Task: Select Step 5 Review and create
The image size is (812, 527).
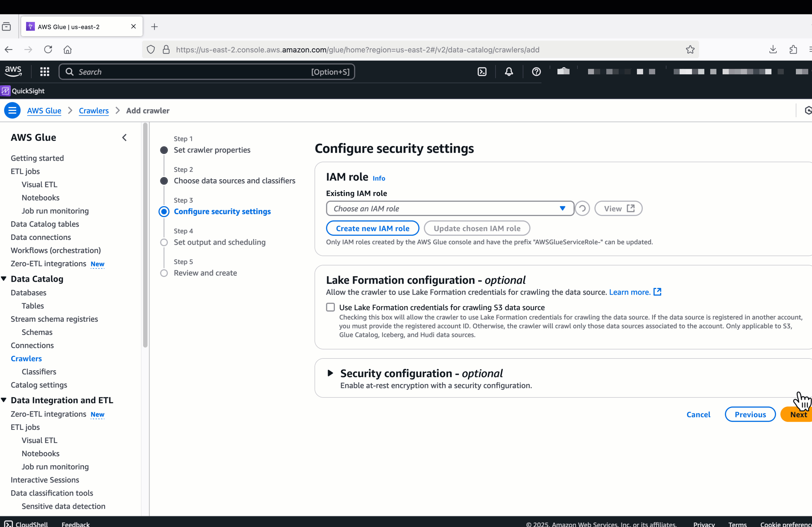Action: tap(205, 273)
